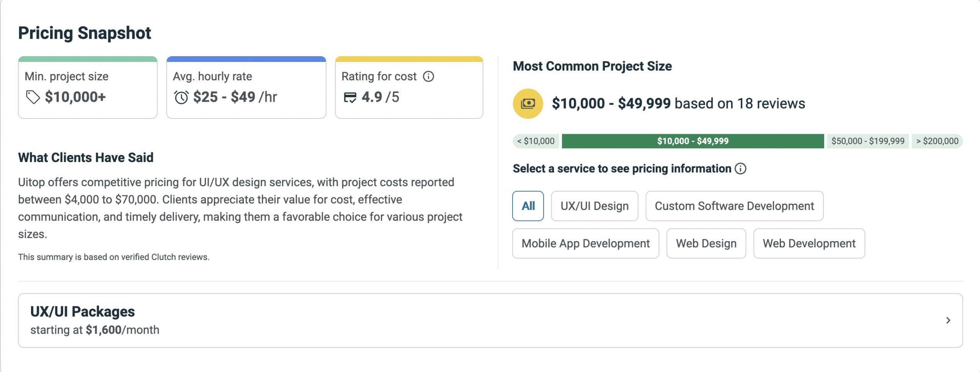Click the alarm clock icon for hourly rate
Image resolution: width=980 pixels, height=372 pixels.
pos(182,97)
